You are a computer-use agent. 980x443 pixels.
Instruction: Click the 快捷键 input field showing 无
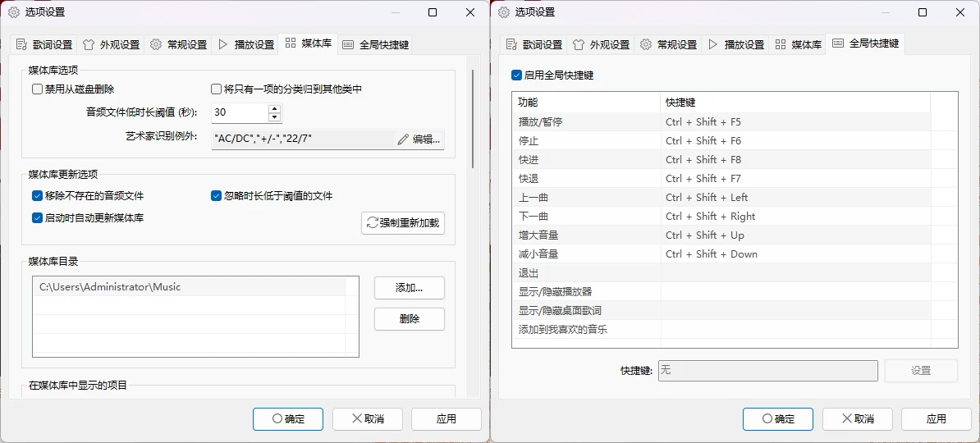tap(768, 371)
